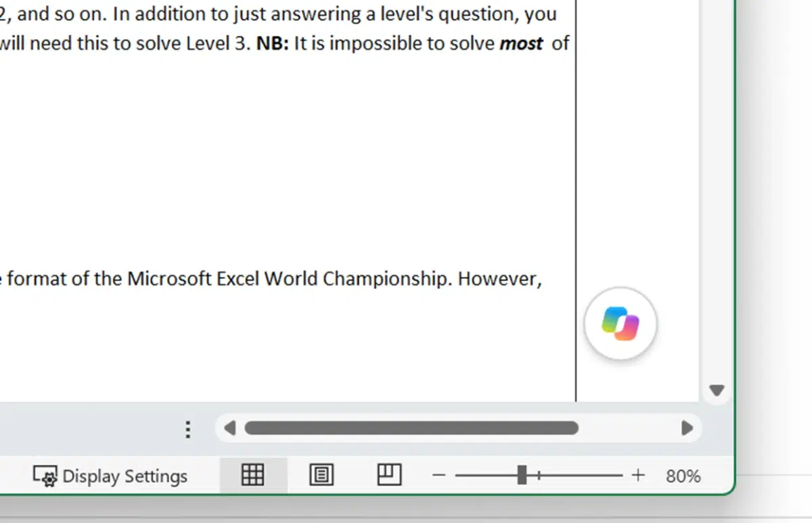The width and height of the screenshot is (812, 523).
Task: Switch to Page Layout view
Action: click(321, 476)
